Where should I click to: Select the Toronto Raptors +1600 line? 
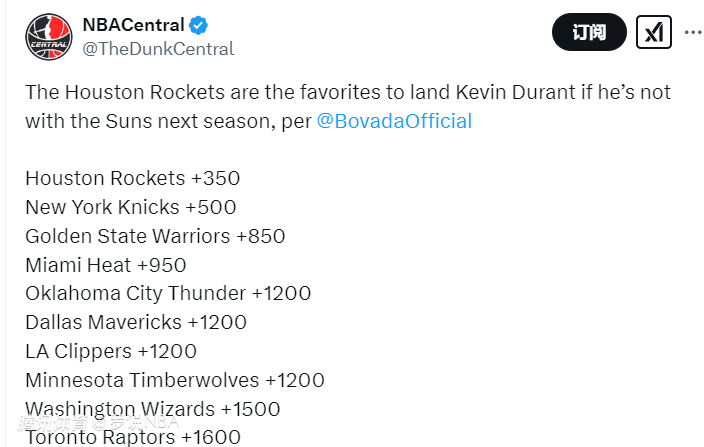click(x=132, y=437)
